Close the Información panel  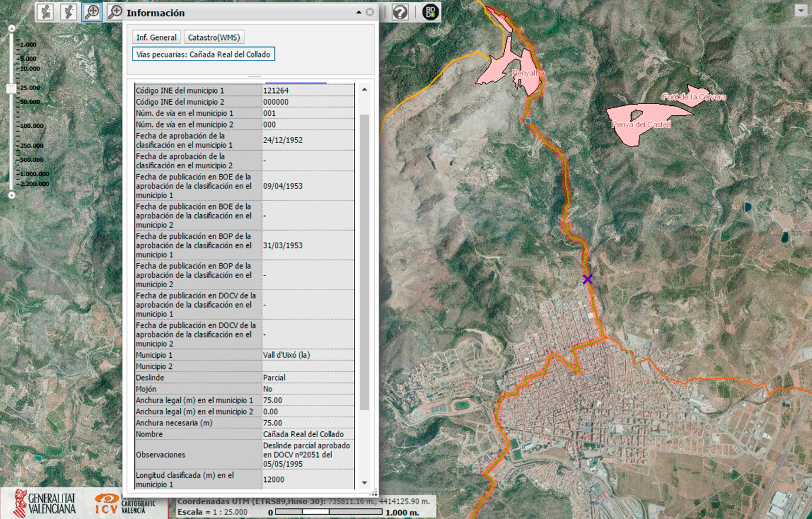[370, 12]
